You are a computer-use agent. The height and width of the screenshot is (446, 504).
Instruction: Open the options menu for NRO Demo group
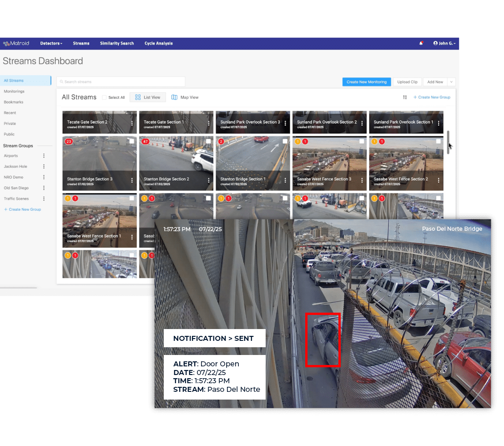(x=44, y=177)
